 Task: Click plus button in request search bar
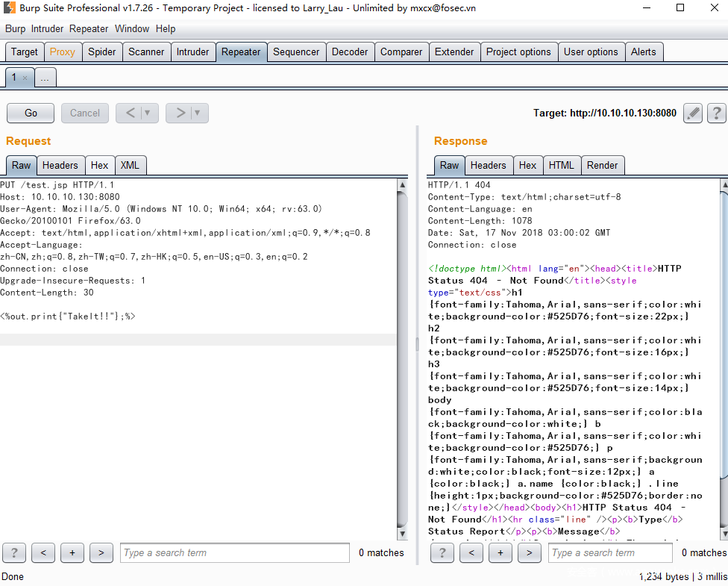[72, 553]
